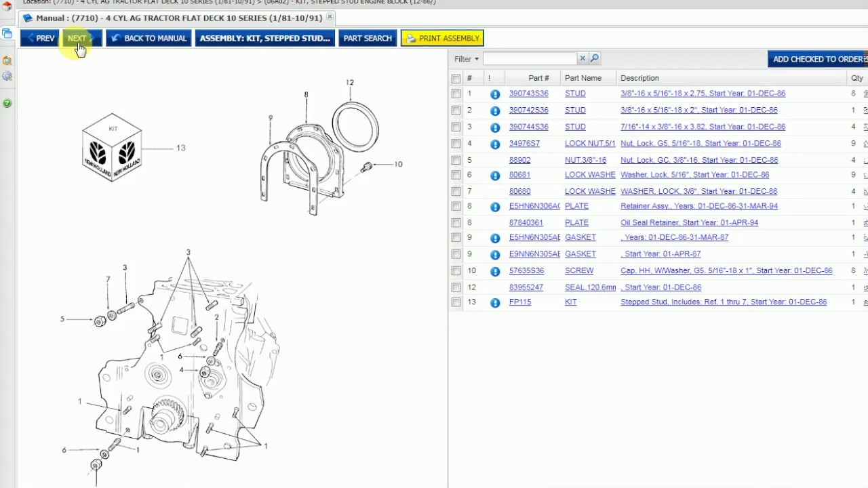
Task: Click callout 9 on the gasket drawing
Action: coord(271,118)
